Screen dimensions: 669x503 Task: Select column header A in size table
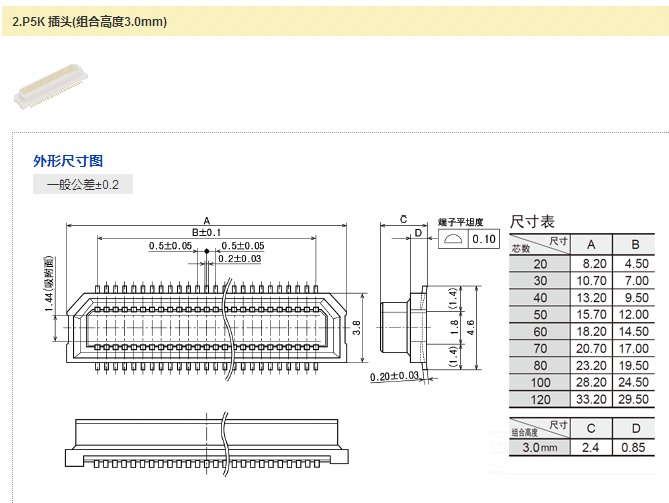(x=591, y=245)
